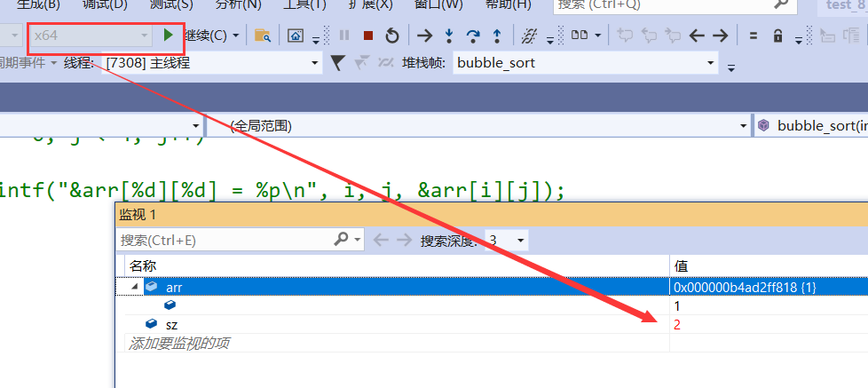Open the 帮助(H) menu
868x388 pixels.
coord(508,4)
